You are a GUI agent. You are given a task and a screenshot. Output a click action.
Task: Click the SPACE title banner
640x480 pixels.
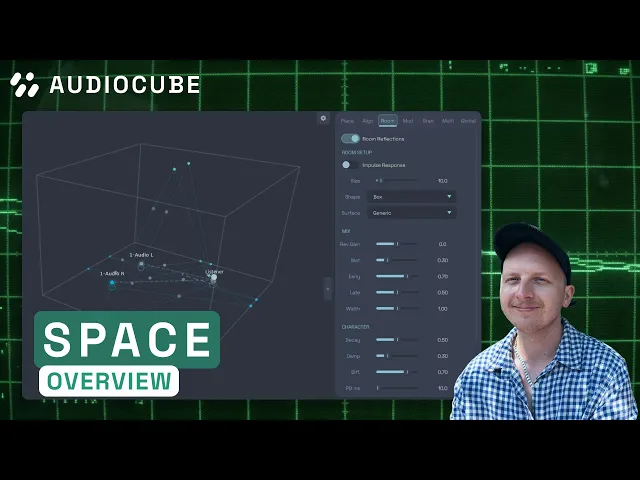point(127,339)
